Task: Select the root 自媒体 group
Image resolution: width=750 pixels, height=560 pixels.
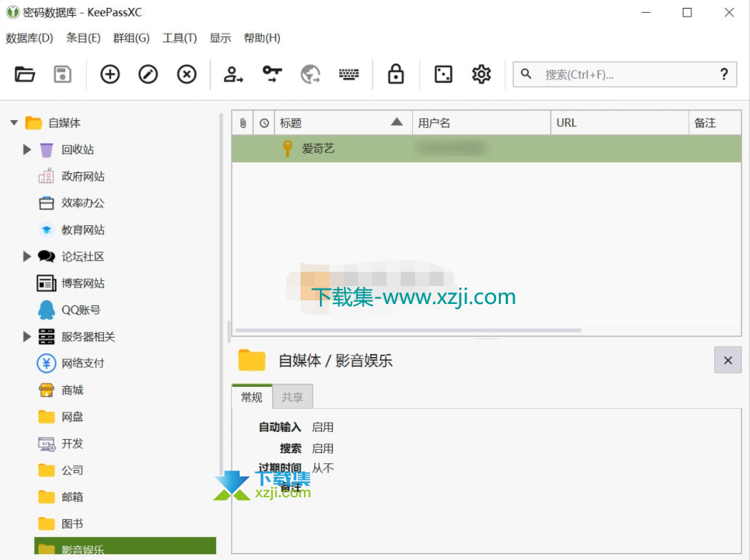Action: coord(64,123)
